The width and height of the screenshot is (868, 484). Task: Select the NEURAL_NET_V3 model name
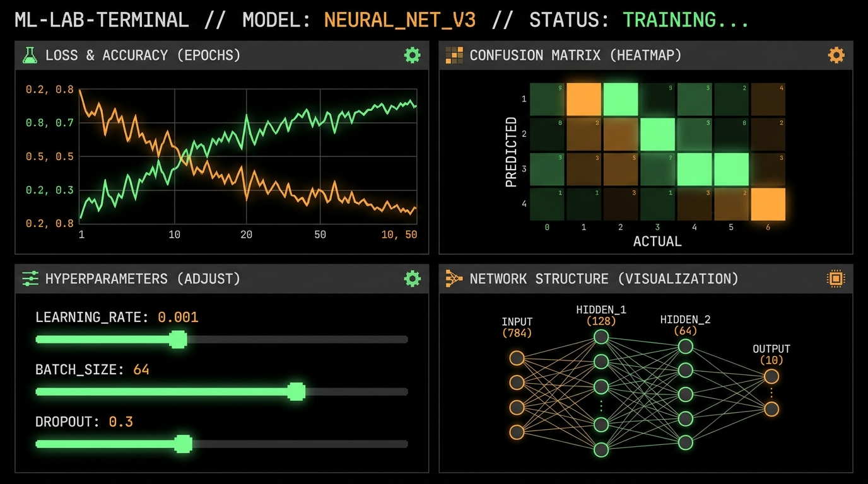[x=400, y=20]
